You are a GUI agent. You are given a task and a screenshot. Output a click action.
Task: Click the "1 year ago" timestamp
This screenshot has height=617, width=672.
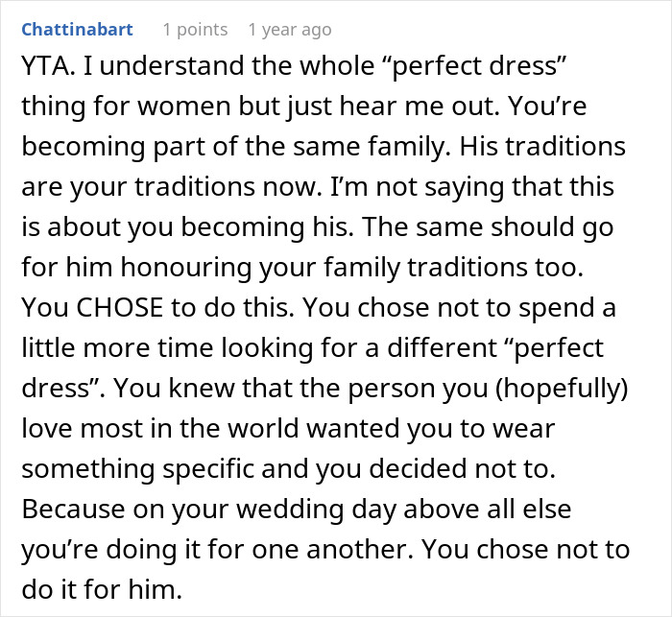pos(289,30)
